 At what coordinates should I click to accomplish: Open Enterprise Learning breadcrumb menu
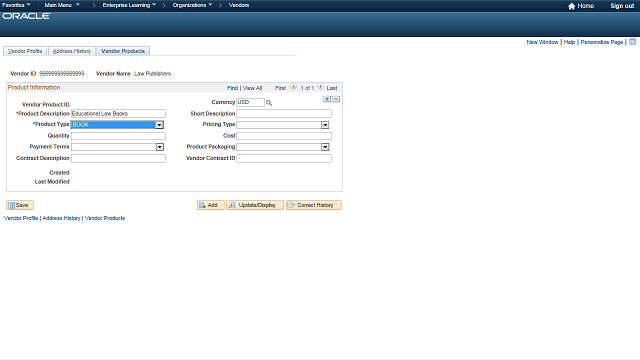pyautogui.click(x=129, y=5)
